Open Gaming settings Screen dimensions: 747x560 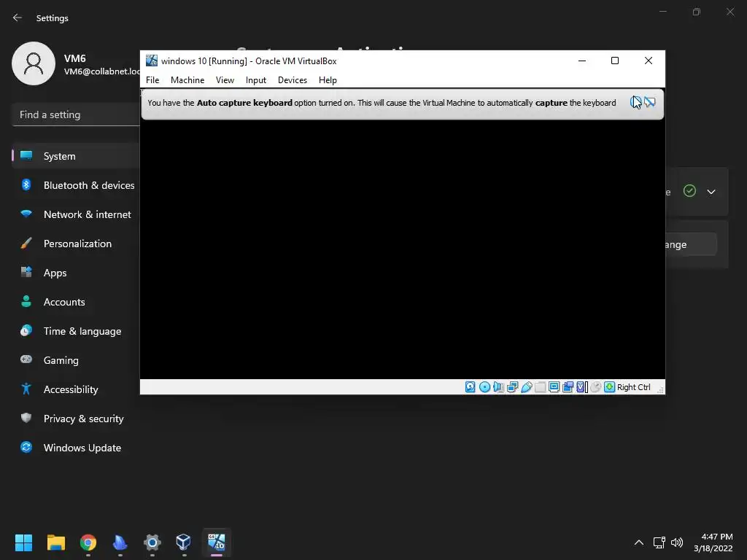(x=76, y=360)
